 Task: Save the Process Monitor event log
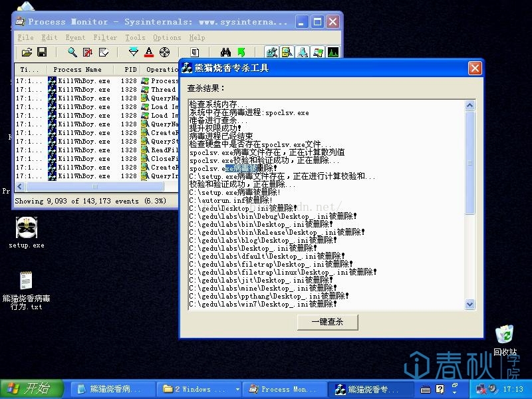click(42, 53)
